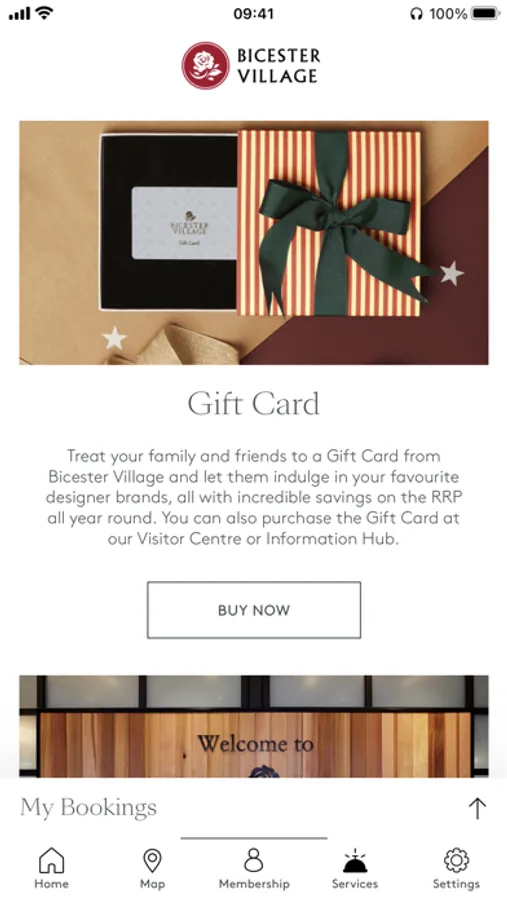Screen dimensions: 507x900
Task: Tap the Wi-Fi status icon
Action: 45,13
